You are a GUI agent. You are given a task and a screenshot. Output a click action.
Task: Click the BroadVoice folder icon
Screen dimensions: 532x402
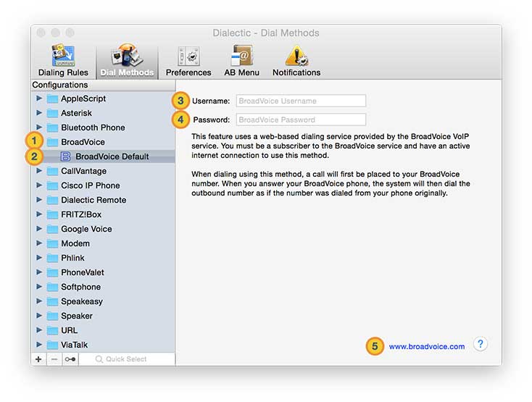point(52,143)
